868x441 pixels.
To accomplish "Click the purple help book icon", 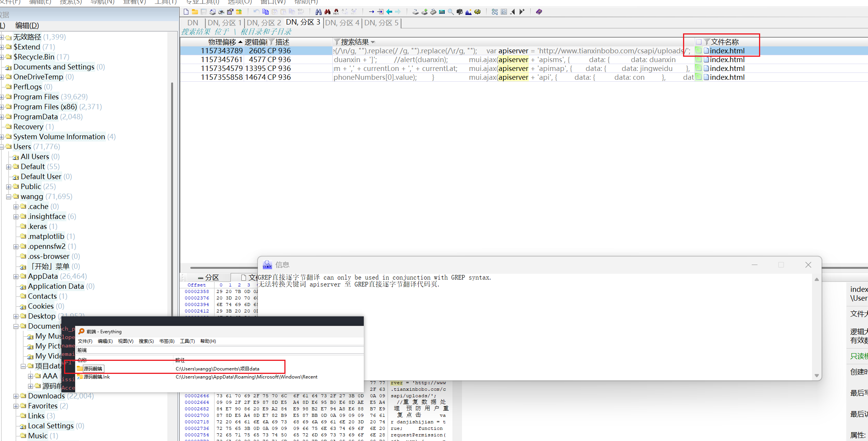I will coord(539,12).
